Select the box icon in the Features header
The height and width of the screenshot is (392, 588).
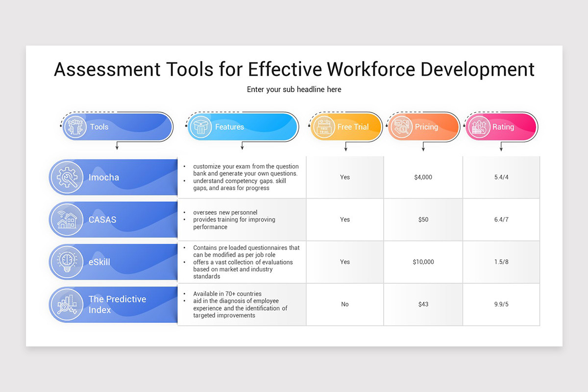click(x=202, y=126)
